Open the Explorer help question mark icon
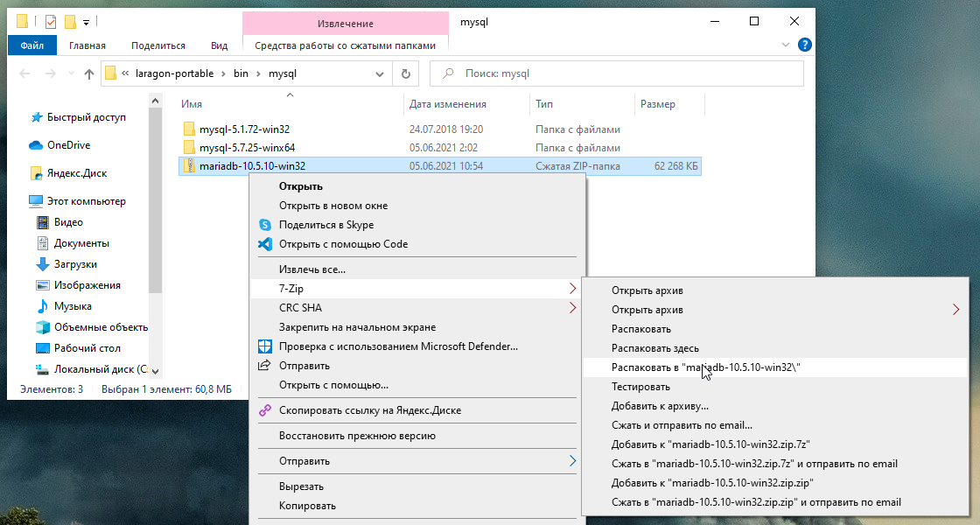980x525 pixels. (804, 45)
